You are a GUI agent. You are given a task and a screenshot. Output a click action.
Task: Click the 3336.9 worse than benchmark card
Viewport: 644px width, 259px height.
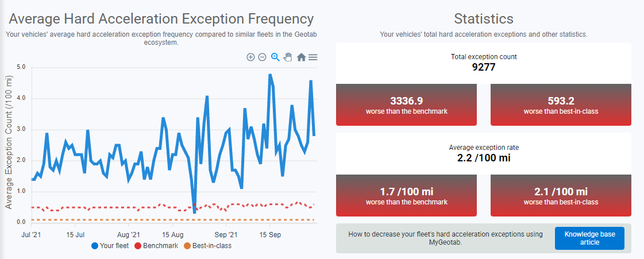[x=406, y=105]
